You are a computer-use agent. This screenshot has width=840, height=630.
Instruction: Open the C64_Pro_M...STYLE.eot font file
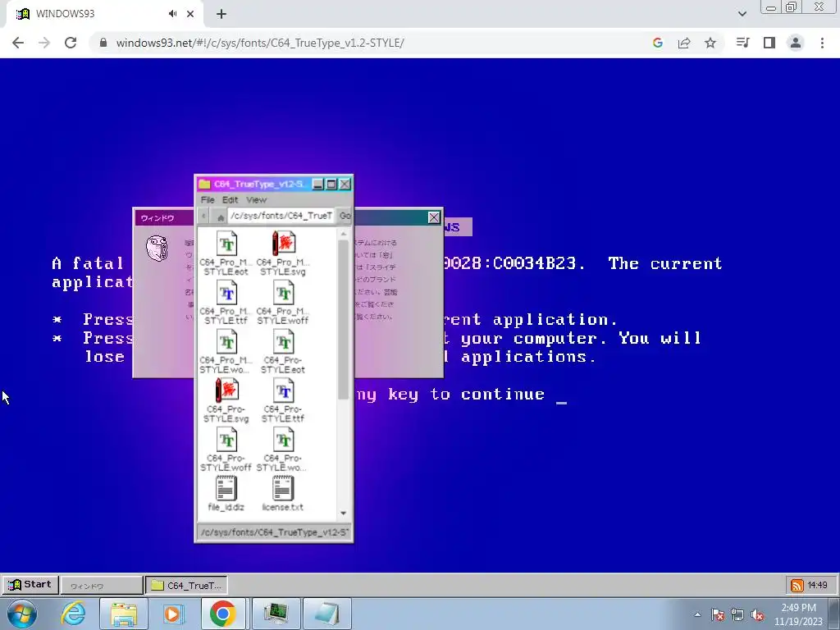226,253
